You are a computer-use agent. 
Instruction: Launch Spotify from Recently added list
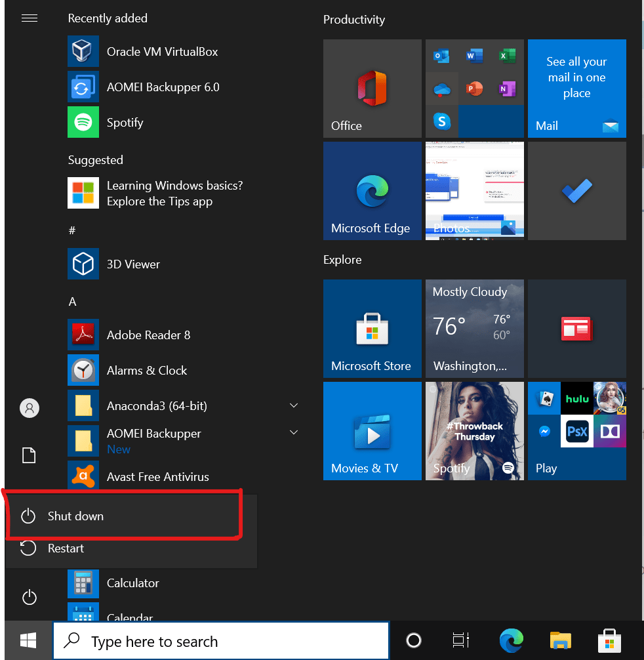125,123
